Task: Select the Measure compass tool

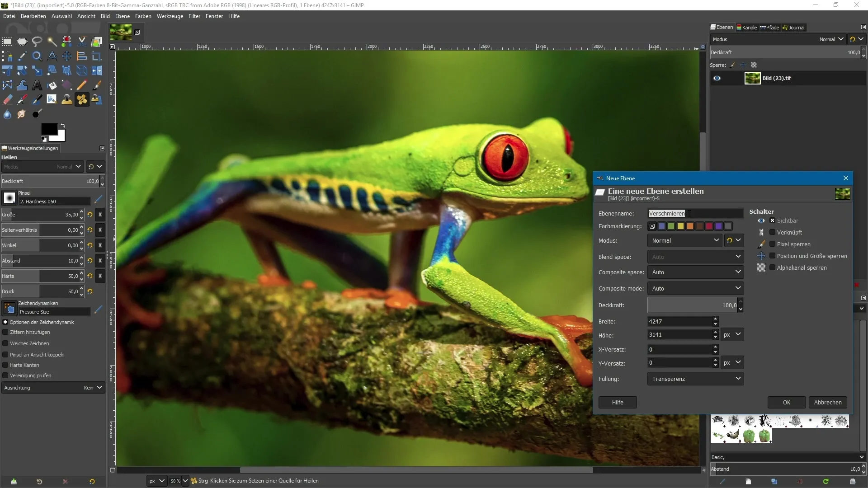Action: point(52,56)
